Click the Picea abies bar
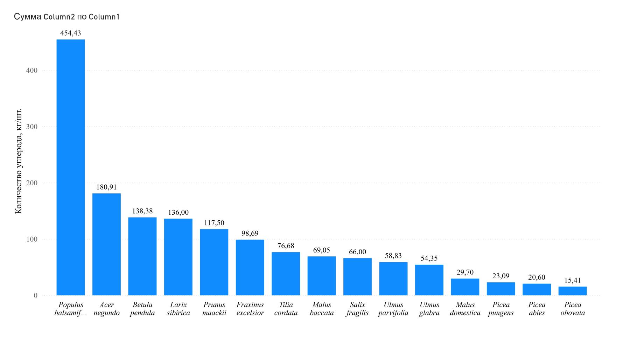 (537, 290)
